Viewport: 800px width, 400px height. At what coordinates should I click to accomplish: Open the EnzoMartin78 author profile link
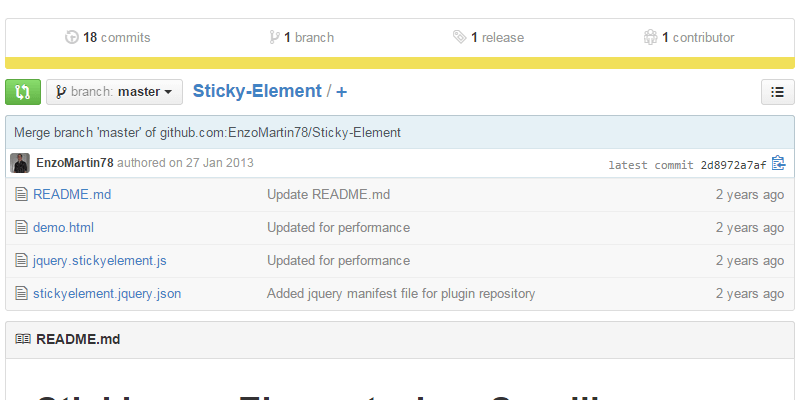point(75,163)
